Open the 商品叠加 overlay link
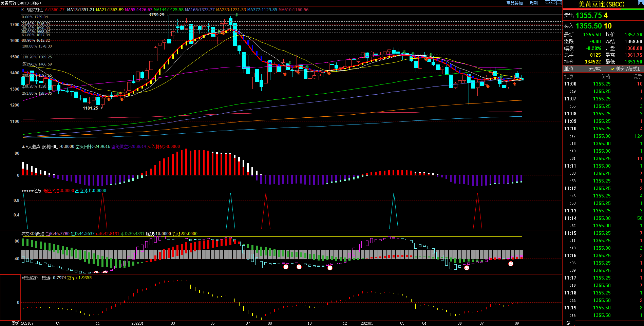This screenshot has height=326, width=644. click(x=514, y=3)
